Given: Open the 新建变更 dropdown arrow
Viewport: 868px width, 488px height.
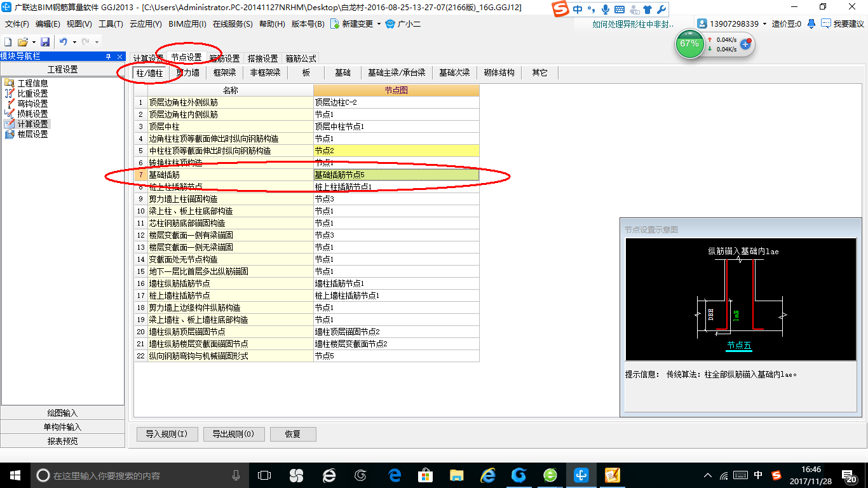Looking at the screenshot, I should pyautogui.click(x=379, y=24).
